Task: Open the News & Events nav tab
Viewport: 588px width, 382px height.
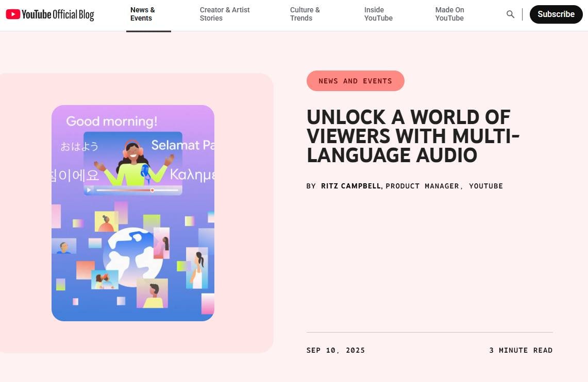Action: click(x=143, y=14)
